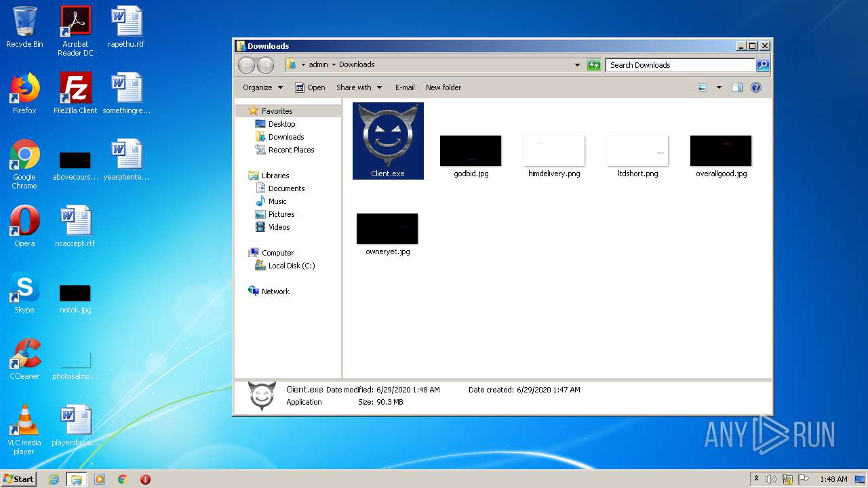Click the search magnifier icon
The width and height of the screenshot is (868, 488).
click(763, 65)
